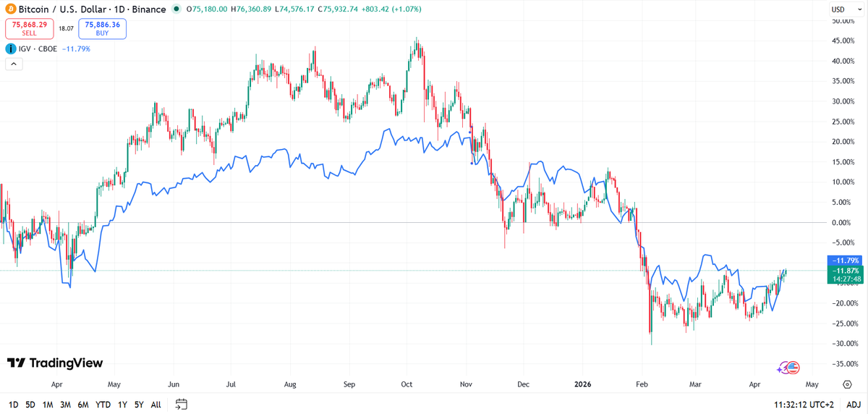868x414 pixels.
Task: Click the US flag economic event marker
Action: [x=793, y=368]
